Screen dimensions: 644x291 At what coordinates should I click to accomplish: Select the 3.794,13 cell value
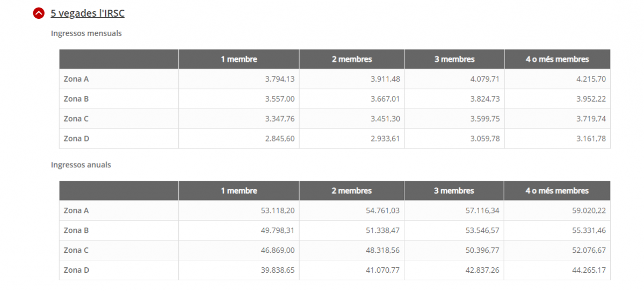280,79
